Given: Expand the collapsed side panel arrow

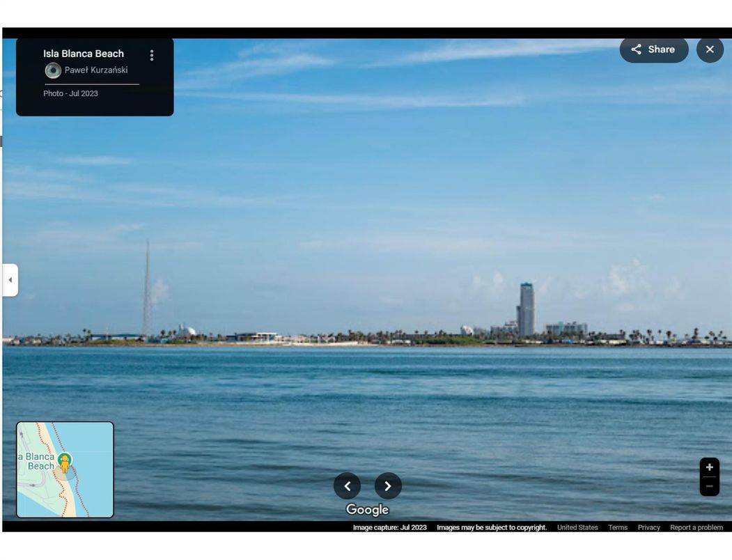Looking at the screenshot, I should point(10,280).
